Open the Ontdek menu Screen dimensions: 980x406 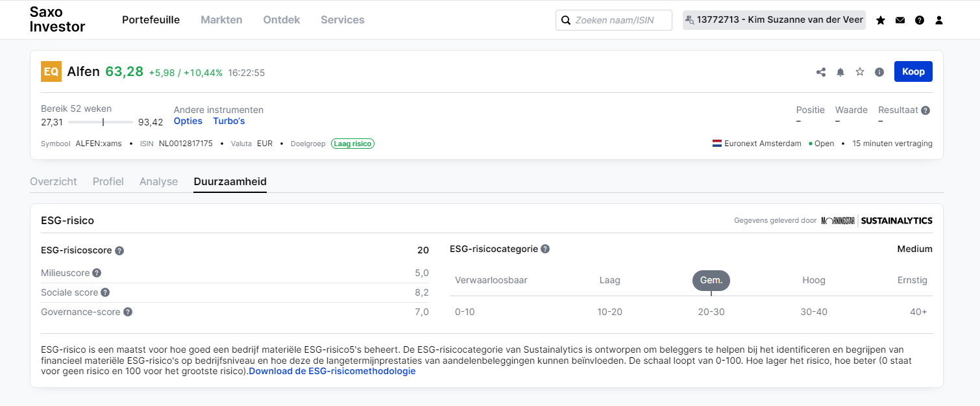[x=282, y=19]
